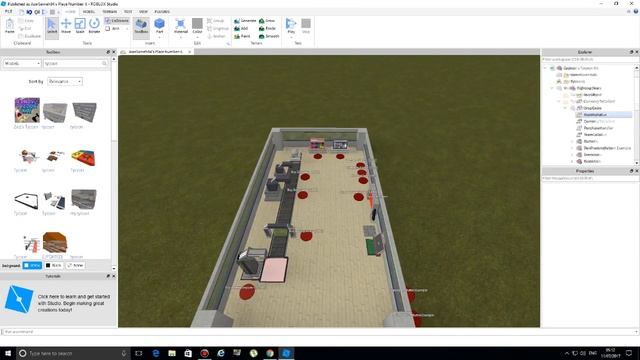
Task: Select the White background option
Action: click(x=32, y=265)
